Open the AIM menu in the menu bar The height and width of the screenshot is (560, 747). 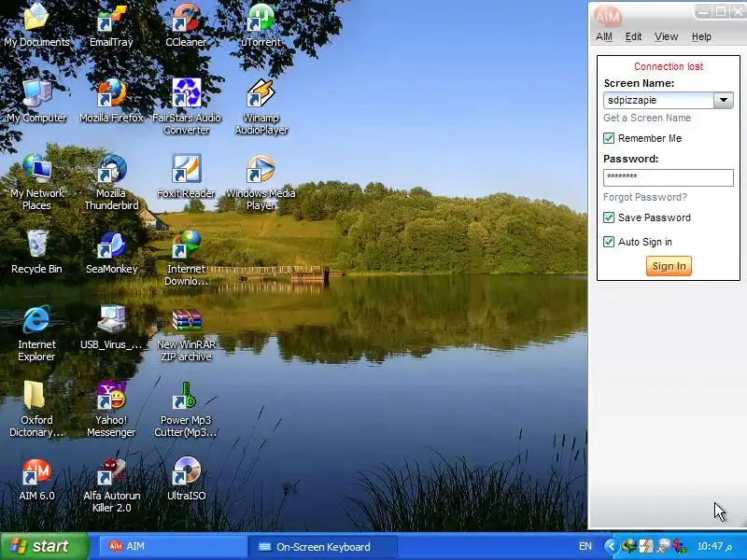tap(603, 36)
